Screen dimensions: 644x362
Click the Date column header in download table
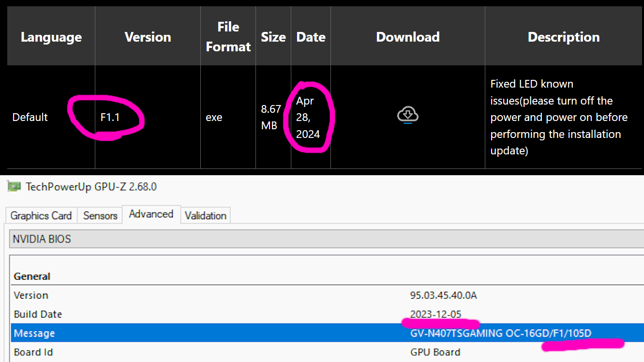pos(311,37)
